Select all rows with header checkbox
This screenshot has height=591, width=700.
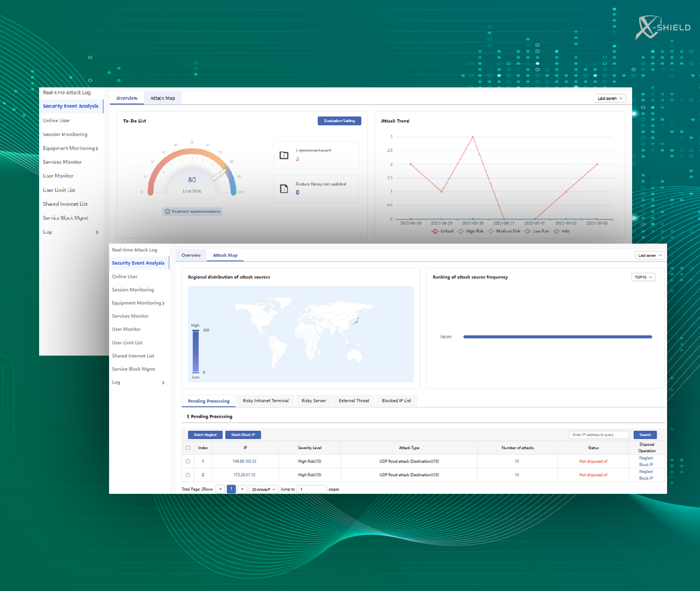click(x=188, y=448)
